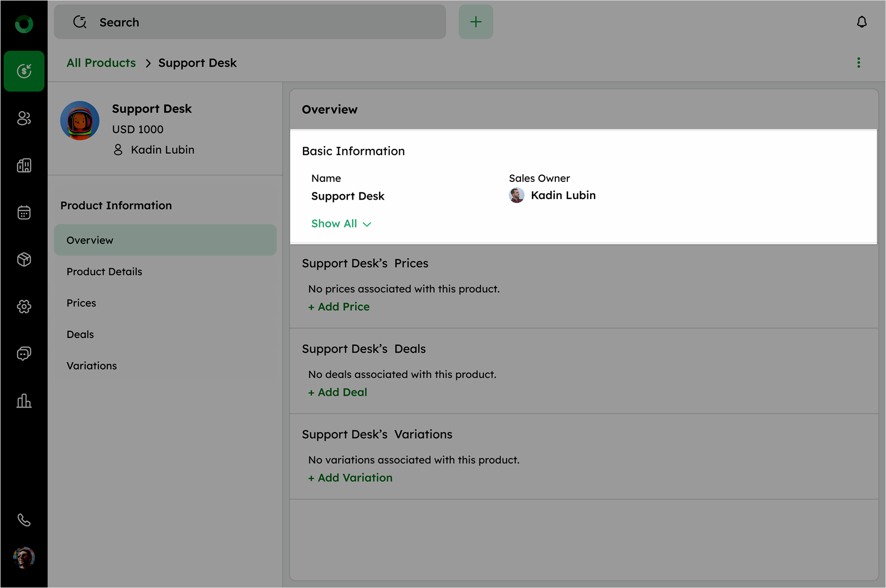This screenshot has height=588, width=886.
Task: Go to Variations in Product Information
Action: click(92, 366)
